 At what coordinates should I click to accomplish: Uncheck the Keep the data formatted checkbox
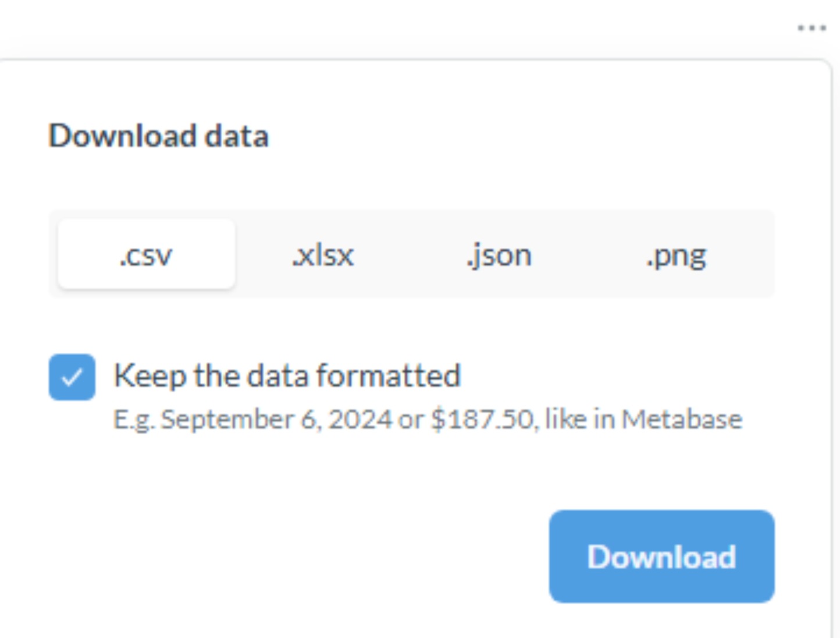[72, 377]
